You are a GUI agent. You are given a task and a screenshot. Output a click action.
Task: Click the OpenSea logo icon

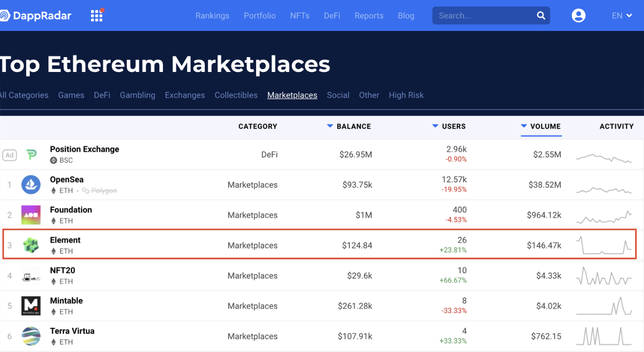tap(31, 185)
